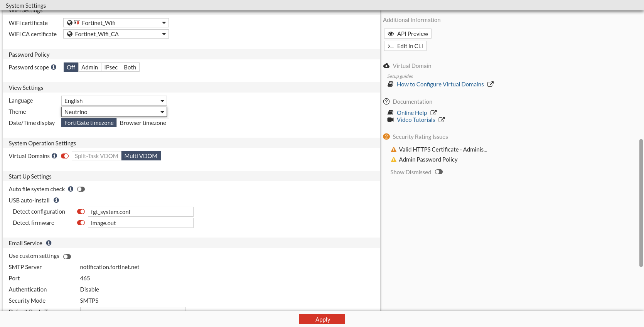The image size is (644, 327).
Task: Open the Theme dropdown
Action: tap(114, 112)
